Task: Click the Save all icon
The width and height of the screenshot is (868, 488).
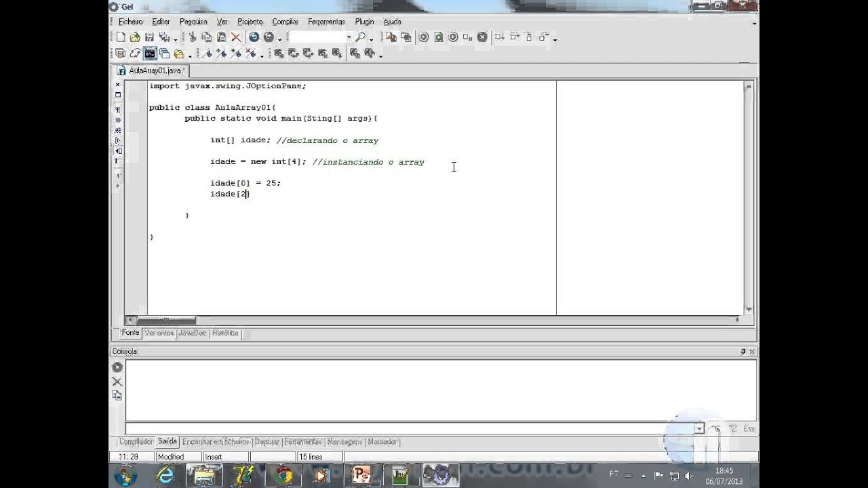Action: tap(164, 37)
